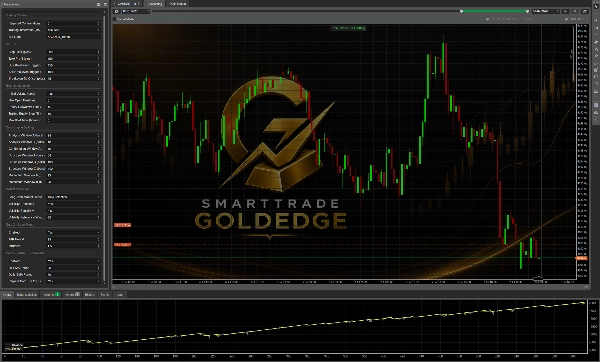The image size is (600, 362).
Task: Open the bottom-most dropdown in Parameters panel
Action: (x=73, y=281)
